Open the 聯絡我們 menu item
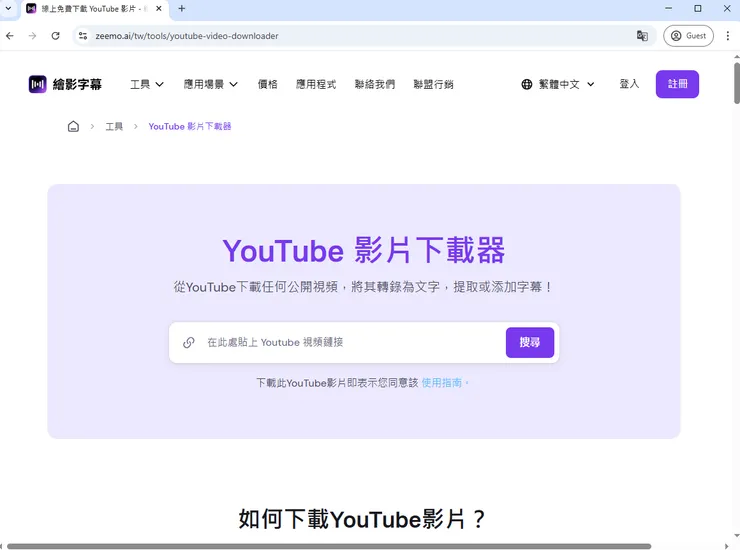 tap(375, 85)
